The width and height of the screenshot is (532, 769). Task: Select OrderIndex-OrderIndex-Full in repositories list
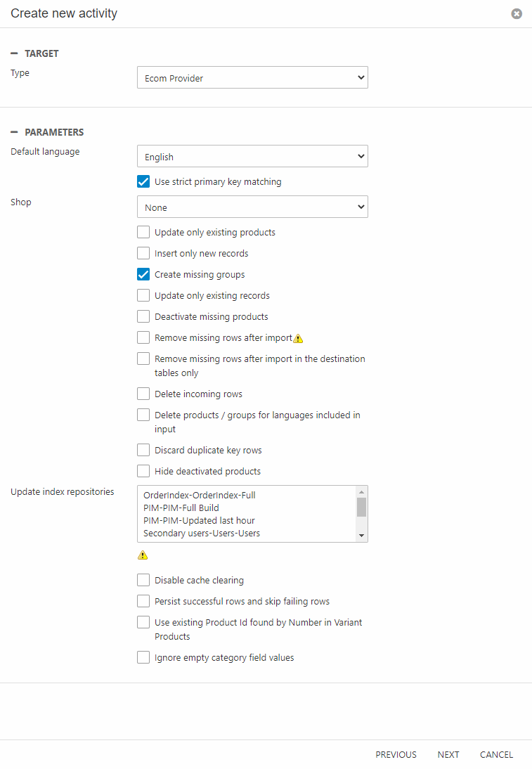[x=200, y=496]
